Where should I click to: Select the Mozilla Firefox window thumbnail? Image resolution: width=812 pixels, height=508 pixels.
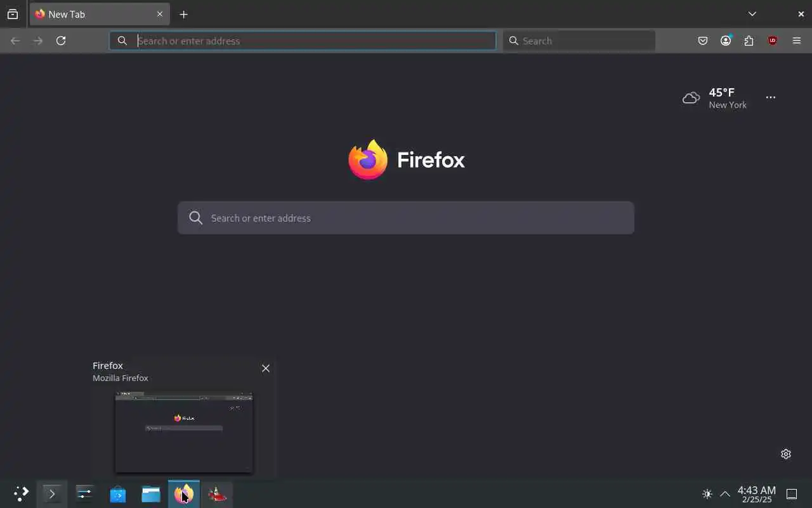183,432
